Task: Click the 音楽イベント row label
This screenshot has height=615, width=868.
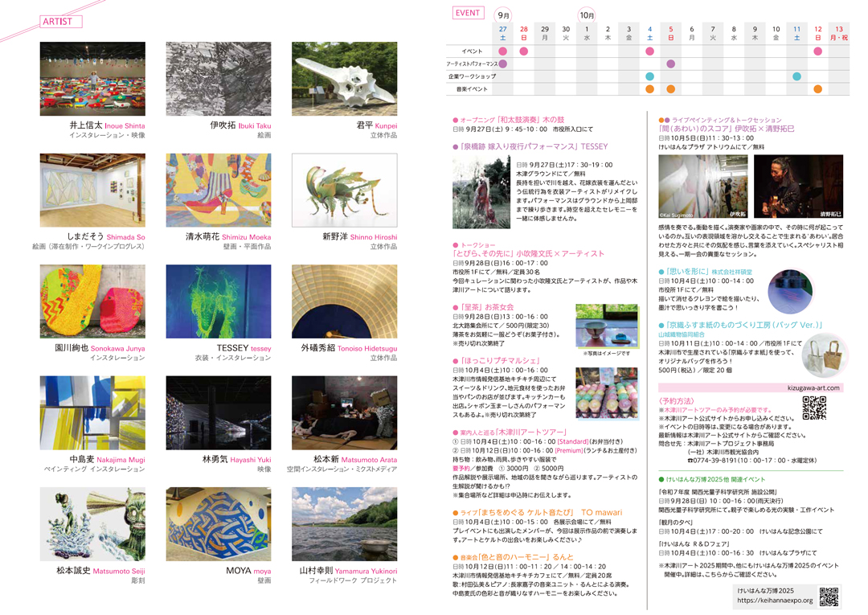Action: tap(473, 89)
